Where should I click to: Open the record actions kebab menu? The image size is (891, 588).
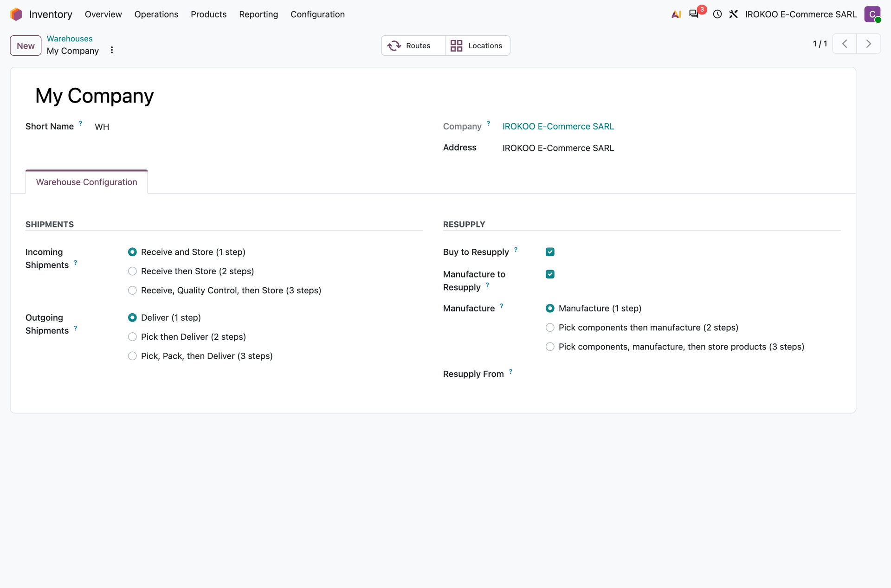click(x=112, y=50)
